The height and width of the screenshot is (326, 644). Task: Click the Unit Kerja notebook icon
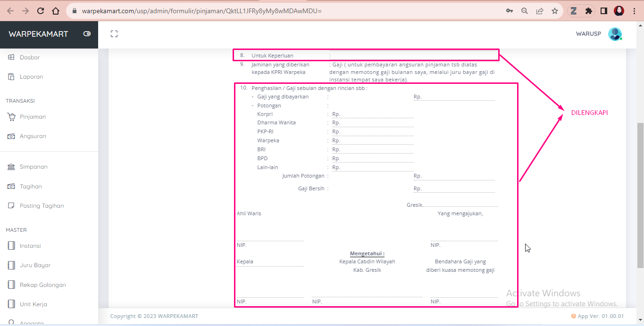tap(11, 304)
